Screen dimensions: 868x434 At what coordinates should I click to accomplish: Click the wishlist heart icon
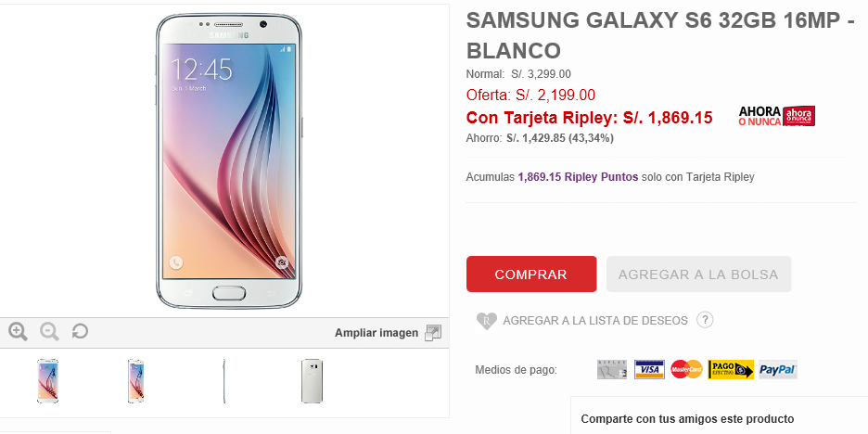pyautogui.click(x=487, y=321)
